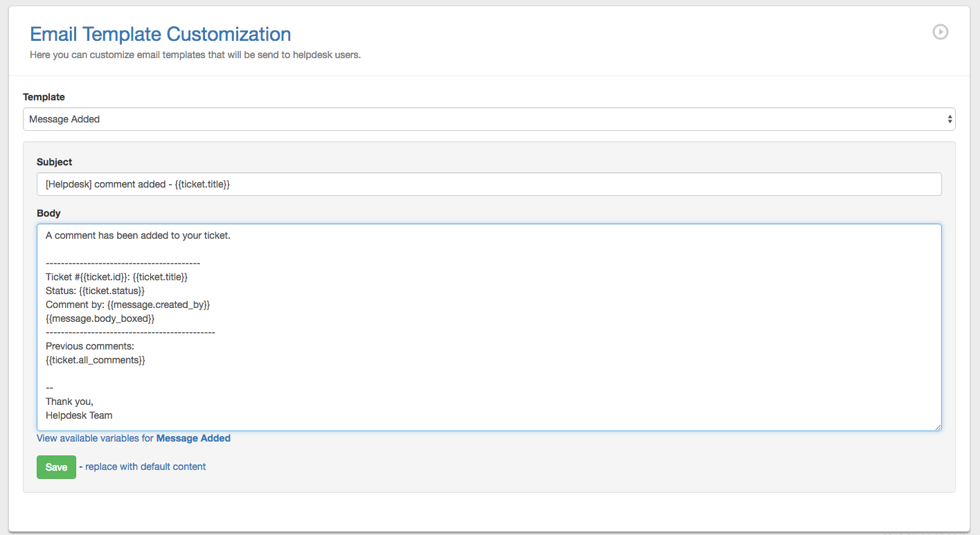
Task: Click the Body textarea resize handle
Action: pos(938,427)
